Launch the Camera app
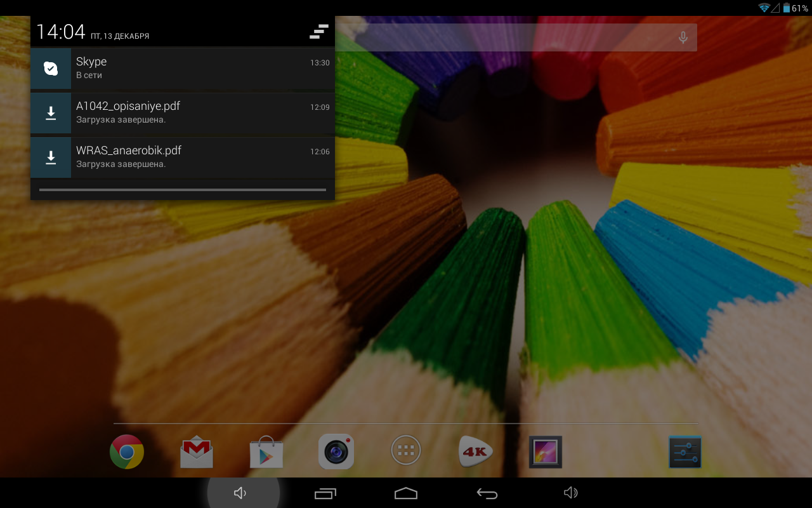 [x=336, y=451]
